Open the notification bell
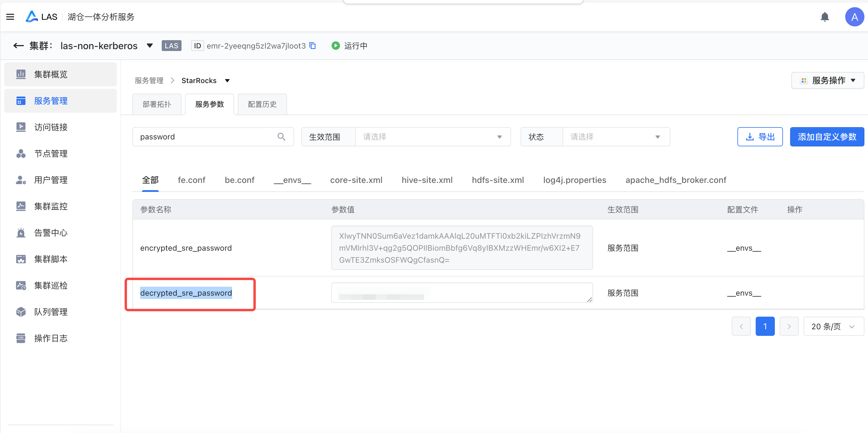Viewport: 868px width, 433px height. tap(824, 17)
